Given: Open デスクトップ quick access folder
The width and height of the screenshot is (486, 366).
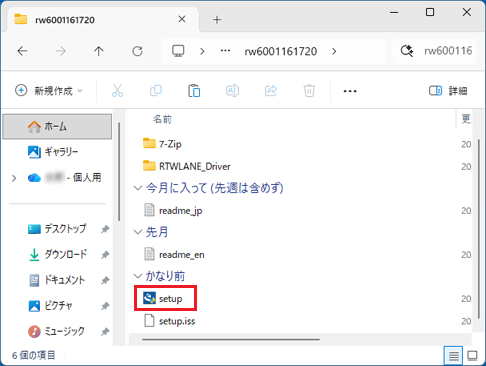Looking at the screenshot, I should click(57, 229).
